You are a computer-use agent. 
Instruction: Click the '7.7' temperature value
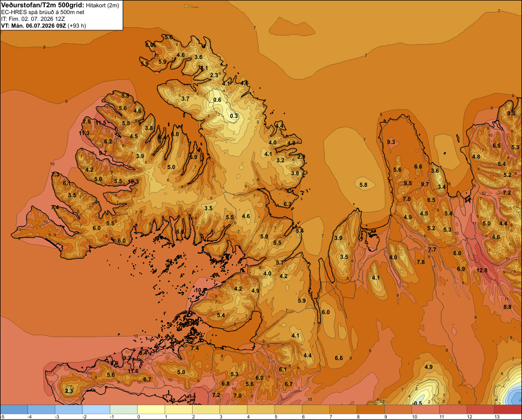click(432, 249)
